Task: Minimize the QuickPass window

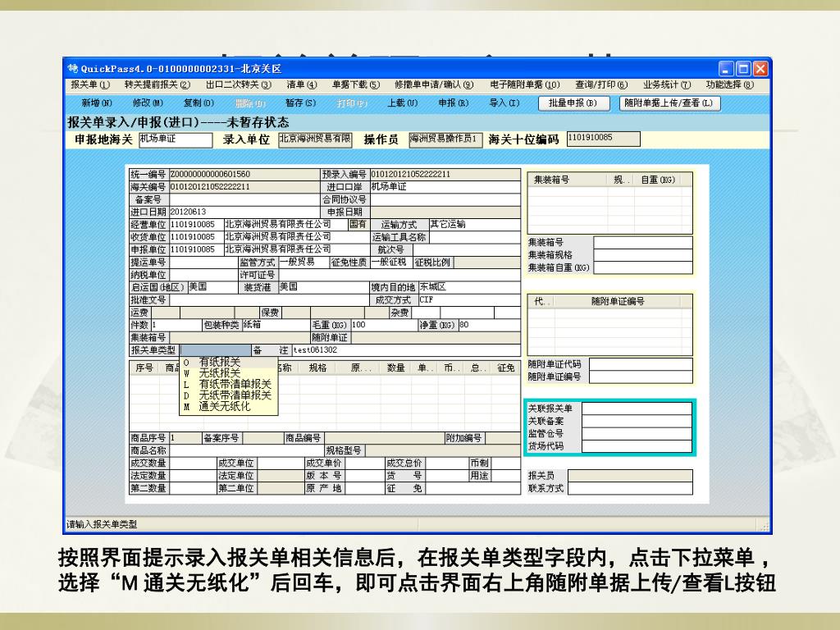Action: 726,69
